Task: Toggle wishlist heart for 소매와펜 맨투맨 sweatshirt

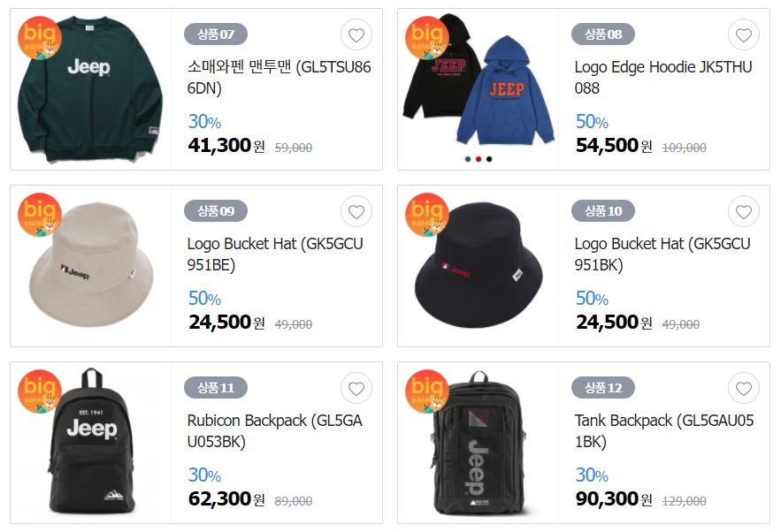Action: tap(356, 34)
